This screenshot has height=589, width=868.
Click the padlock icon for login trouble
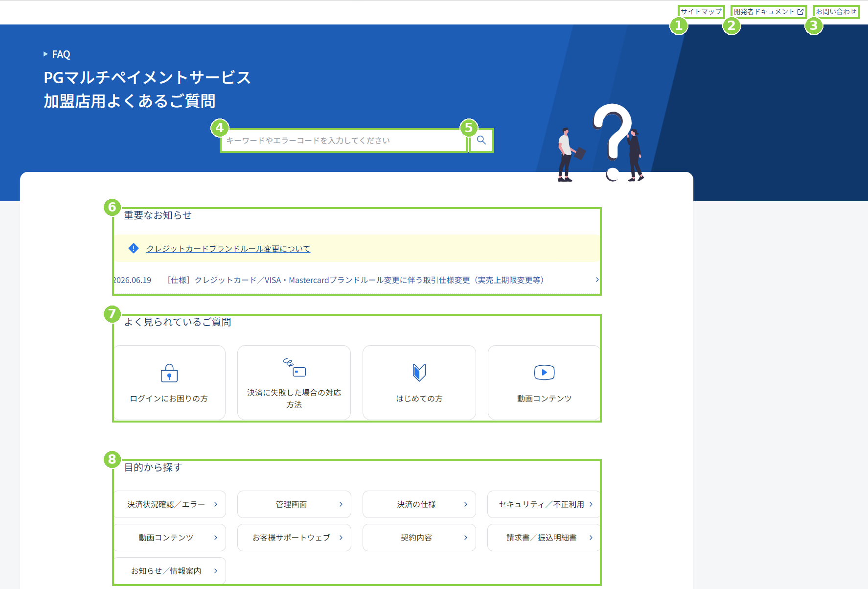tap(169, 373)
